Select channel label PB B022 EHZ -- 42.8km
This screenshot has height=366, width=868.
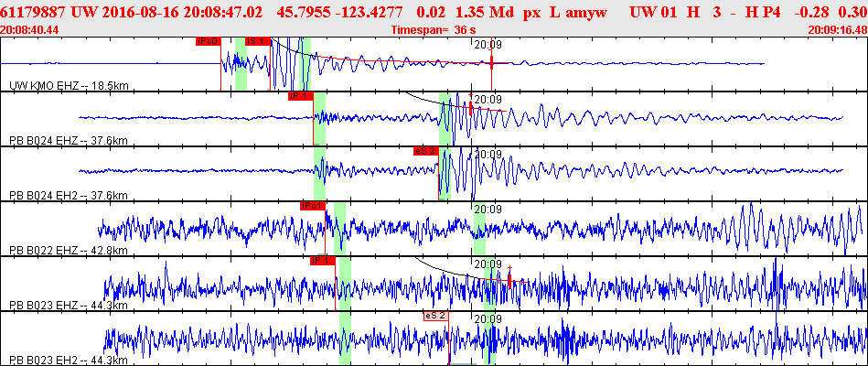69,251
